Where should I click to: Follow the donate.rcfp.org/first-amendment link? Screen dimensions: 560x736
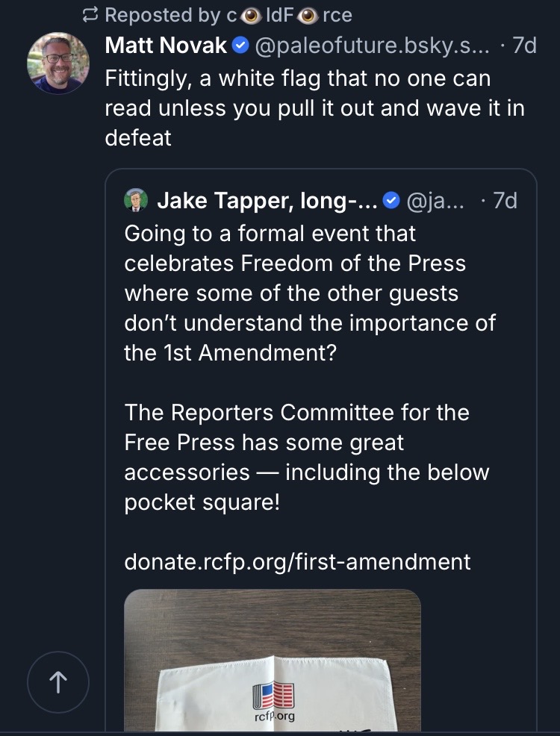297,561
